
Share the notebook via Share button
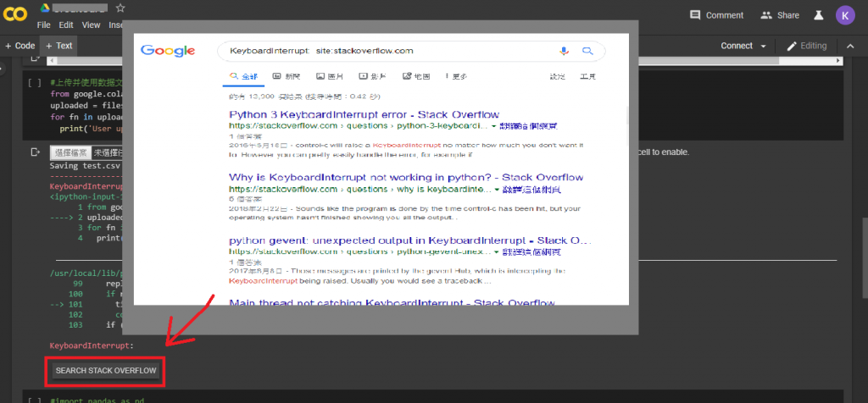click(x=780, y=15)
